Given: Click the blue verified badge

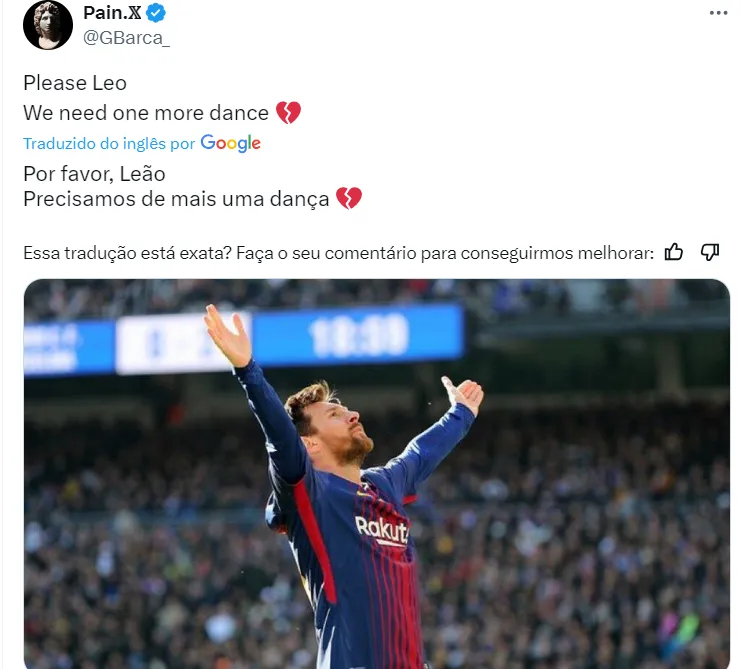Looking at the screenshot, I should [x=157, y=14].
